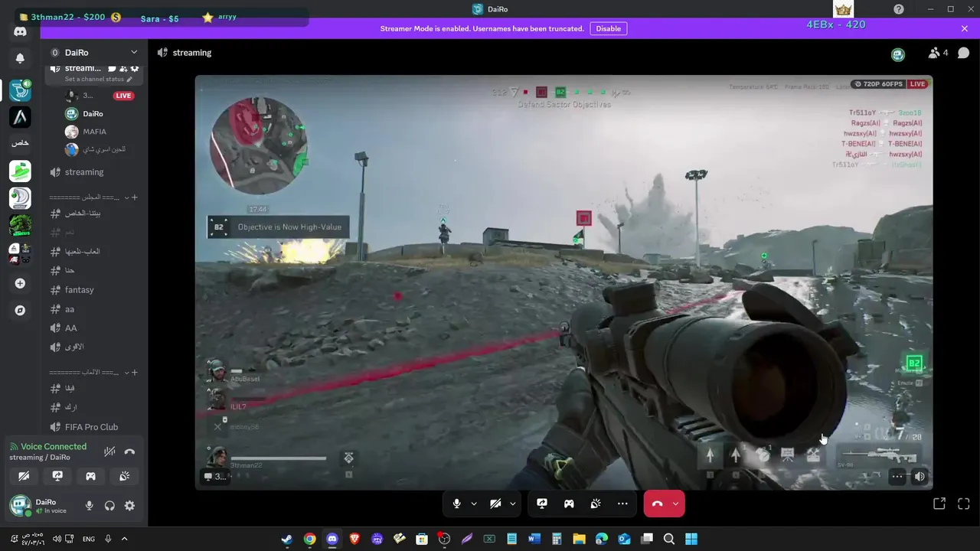
Task: Open chat icon on streaming voice channel
Action: coord(112,69)
